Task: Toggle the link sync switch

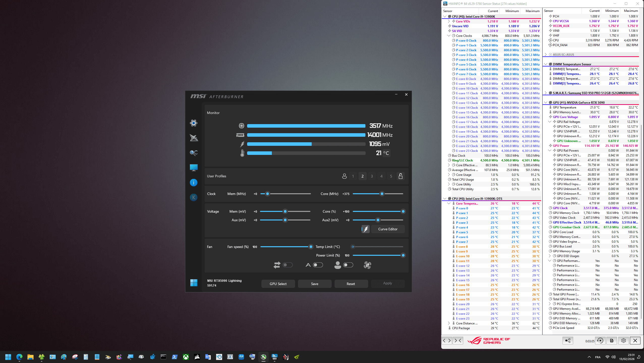Action: 287,265
